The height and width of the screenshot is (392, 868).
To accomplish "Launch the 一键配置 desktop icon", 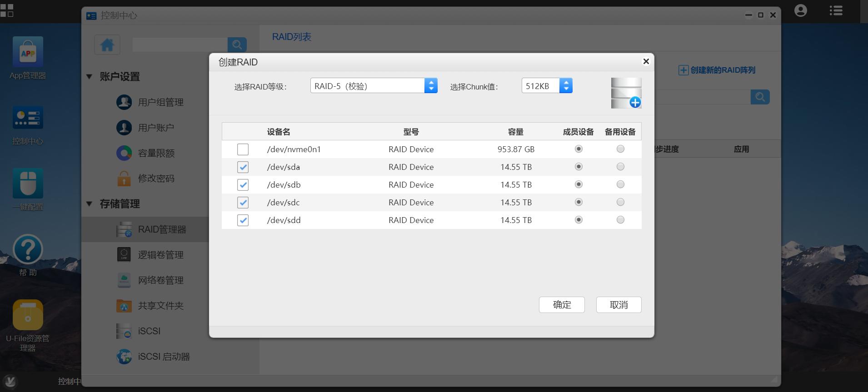I will coord(28,183).
